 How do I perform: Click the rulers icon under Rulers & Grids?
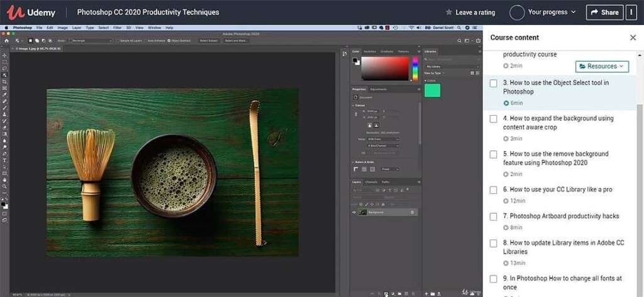(x=356, y=169)
